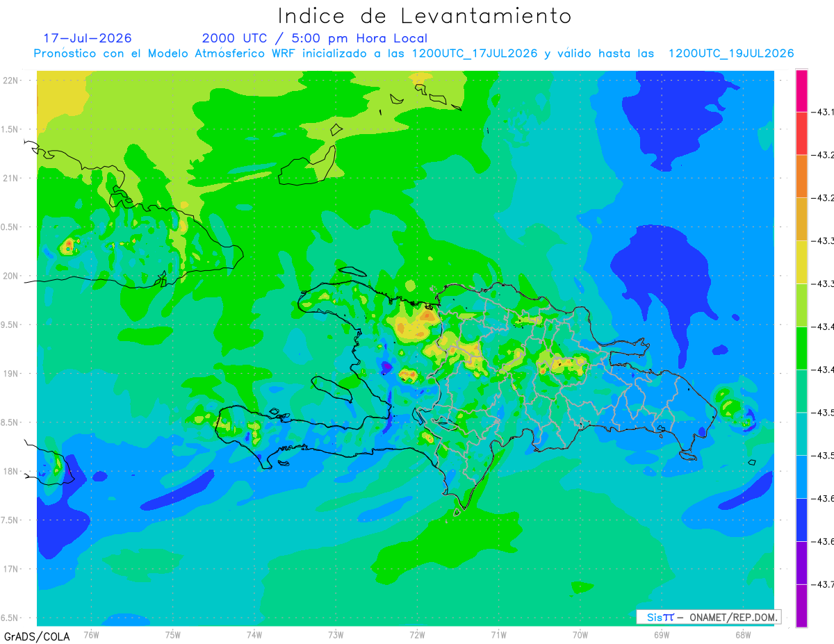Click the title "Indice de Levantamiento"
834x644 pixels.
point(425,15)
